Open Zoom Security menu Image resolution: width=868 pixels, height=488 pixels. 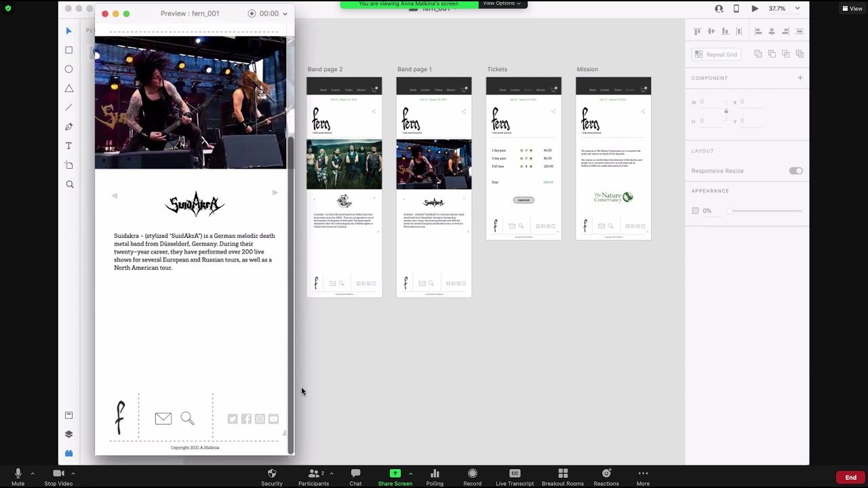tap(272, 476)
